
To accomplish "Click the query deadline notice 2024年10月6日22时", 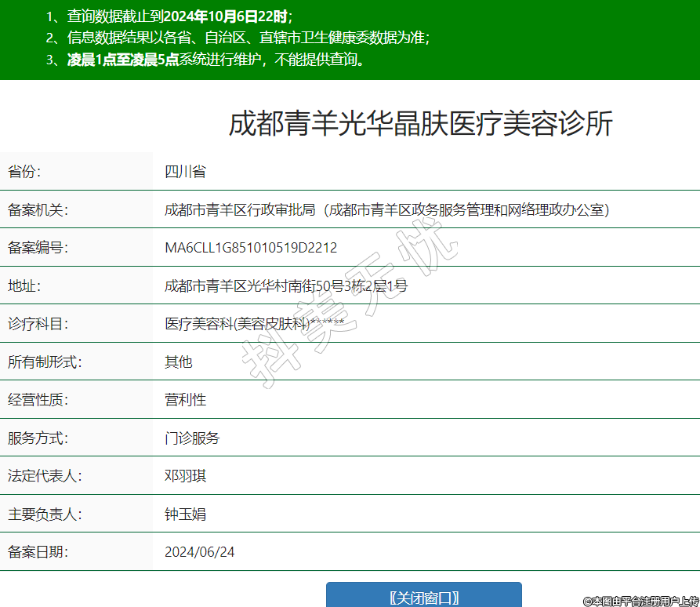I will pos(226,16).
